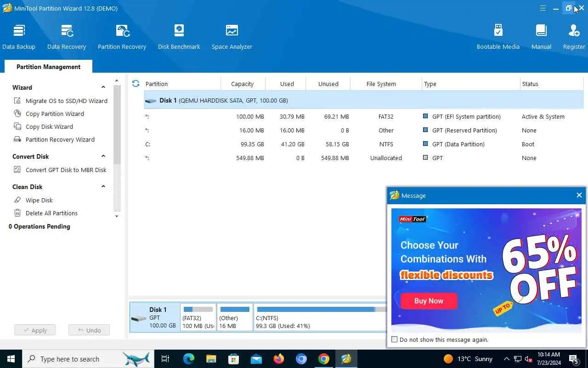
Task: Open Firefox from taskbar
Action: tap(278, 359)
